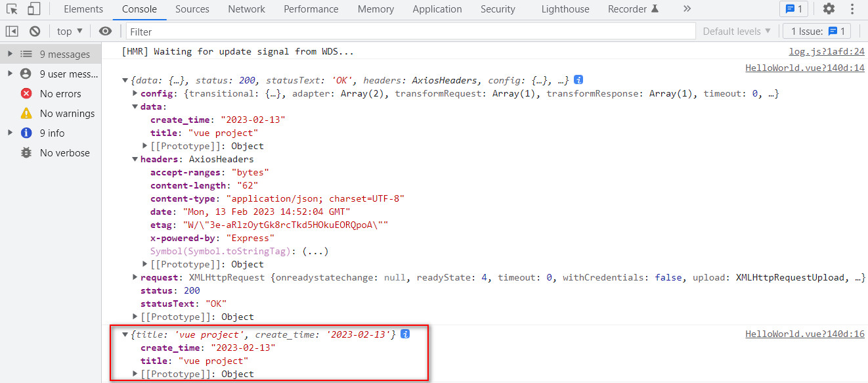This screenshot has width=868, height=383.
Task: Click the info badge next to the title object
Action: (405, 334)
